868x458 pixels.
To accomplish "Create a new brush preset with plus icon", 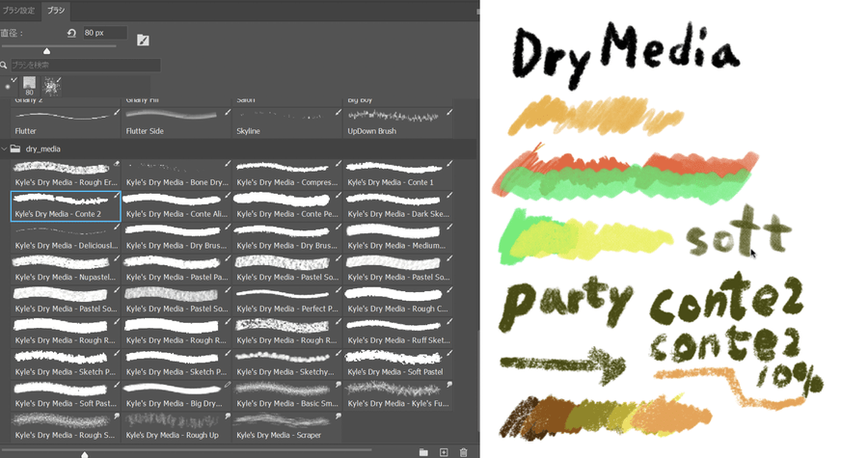I will (444, 452).
